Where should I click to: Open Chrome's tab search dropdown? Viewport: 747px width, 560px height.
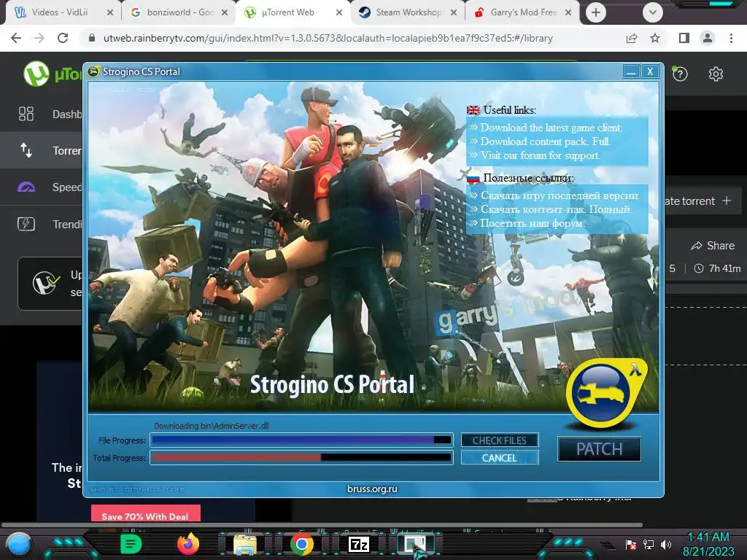tap(653, 12)
